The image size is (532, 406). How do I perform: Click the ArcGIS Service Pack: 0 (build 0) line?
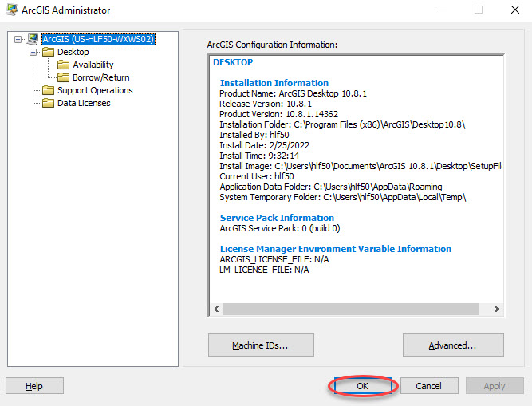(280, 228)
